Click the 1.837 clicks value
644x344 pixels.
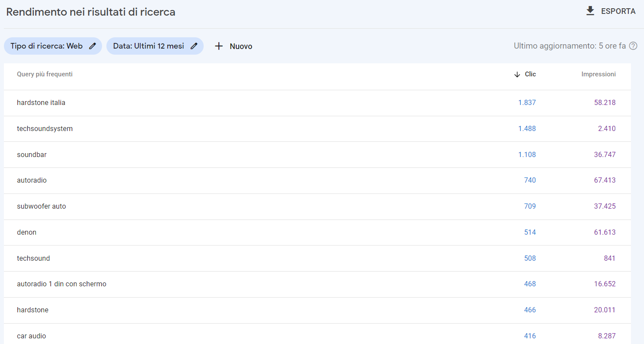tap(527, 103)
